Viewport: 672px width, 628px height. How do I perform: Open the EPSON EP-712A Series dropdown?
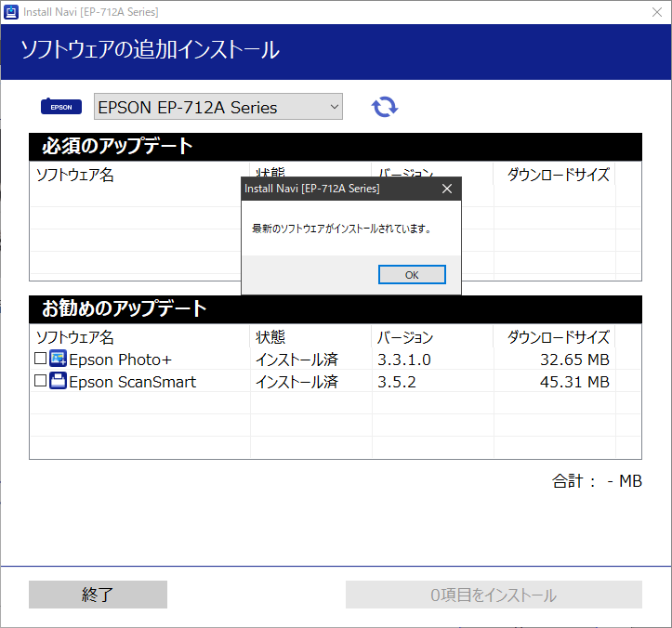click(x=218, y=107)
